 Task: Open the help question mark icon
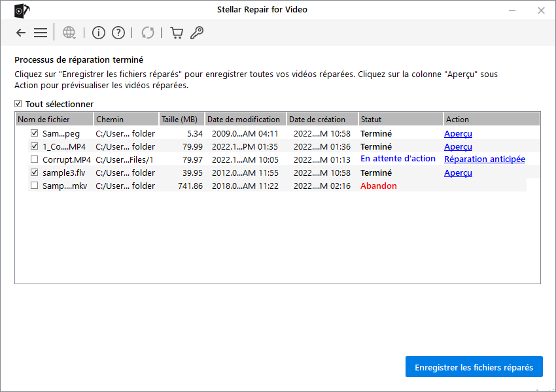118,33
